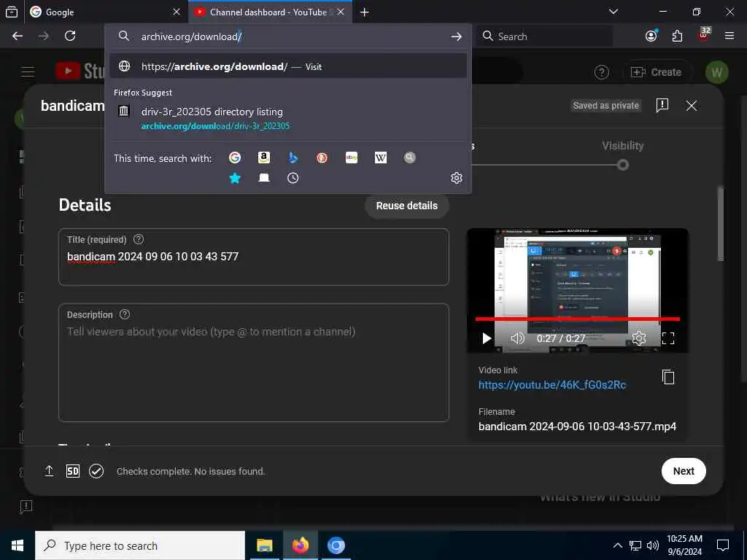Screen dimensions: 747x560
Task: Search bookmarks with the star icon
Action: pos(235,178)
